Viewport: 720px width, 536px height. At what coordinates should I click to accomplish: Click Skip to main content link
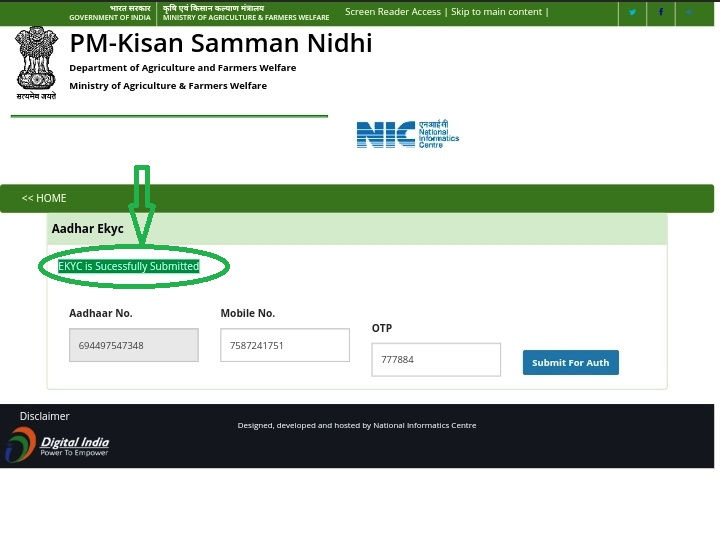(x=496, y=12)
